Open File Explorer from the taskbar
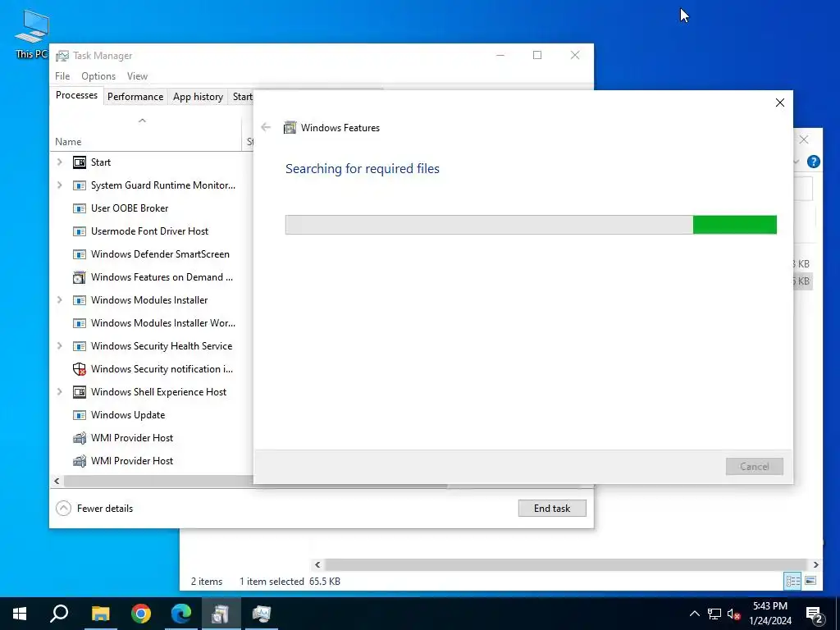This screenshot has height=630, width=840. coord(100,614)
